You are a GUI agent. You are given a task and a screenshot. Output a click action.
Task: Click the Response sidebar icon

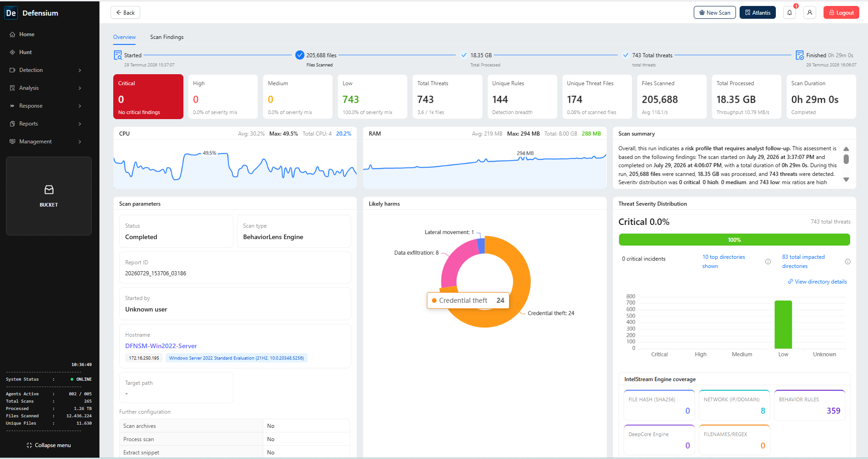click(12, 106)
